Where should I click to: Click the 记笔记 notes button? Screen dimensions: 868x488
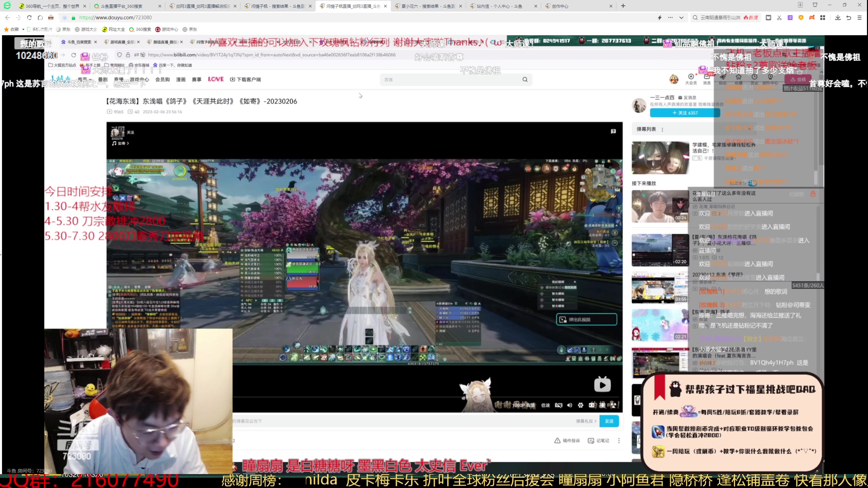point(598,441)
